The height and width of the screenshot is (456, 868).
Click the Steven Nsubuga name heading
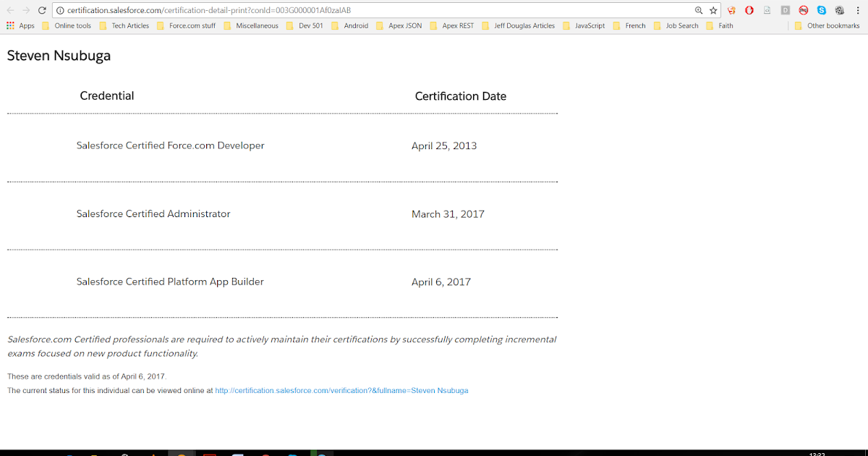pos(59,56)
